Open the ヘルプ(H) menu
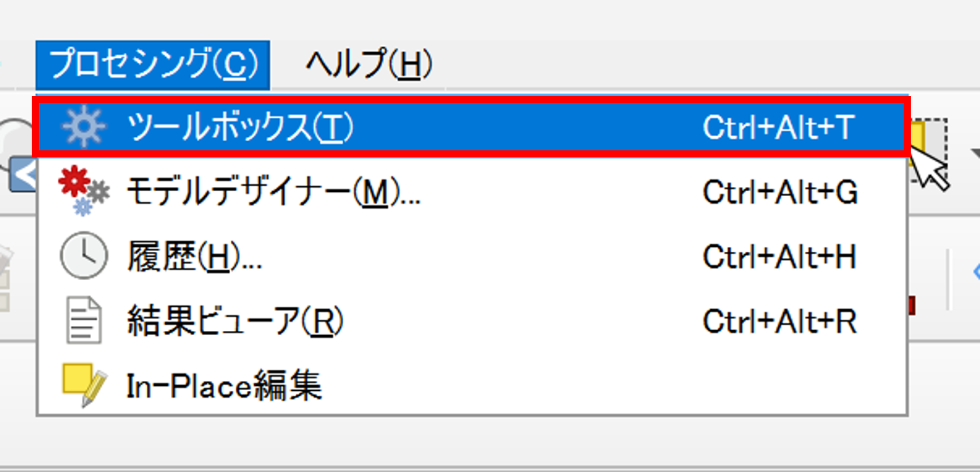 369,65
